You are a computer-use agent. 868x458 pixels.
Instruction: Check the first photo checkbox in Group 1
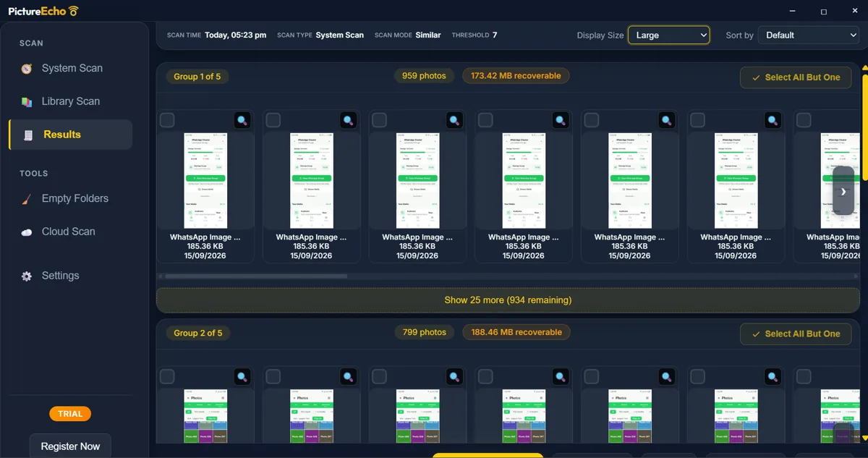[x=167, y=120]
